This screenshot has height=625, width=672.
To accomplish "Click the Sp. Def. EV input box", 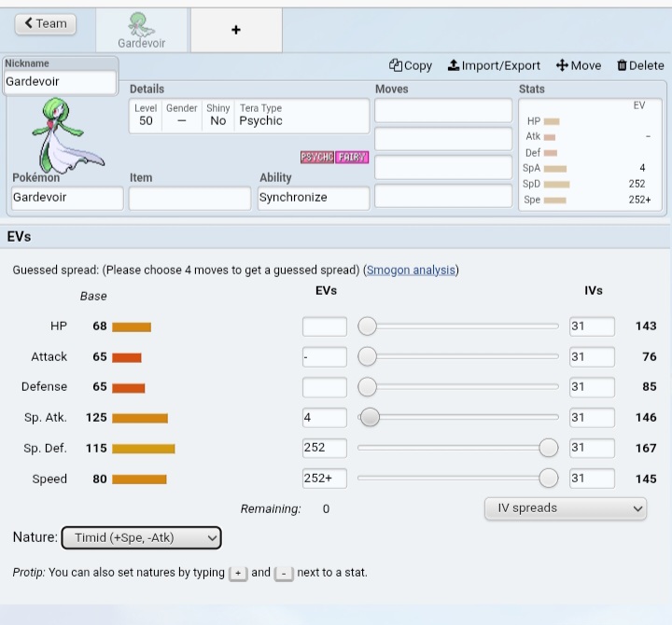I will point(325,448).
